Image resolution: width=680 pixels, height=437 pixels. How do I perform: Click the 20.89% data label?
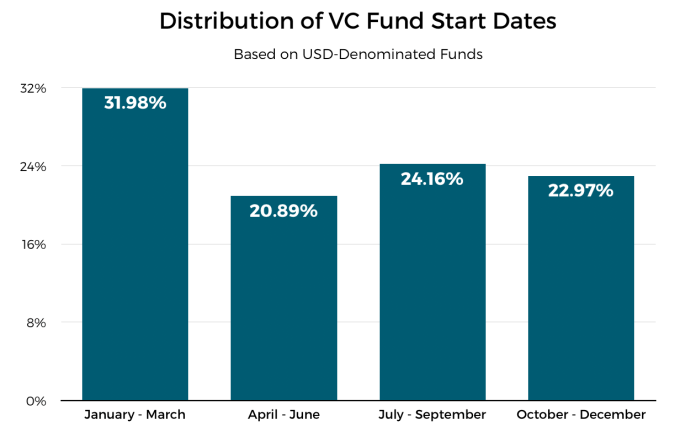(x=284, y=210)
